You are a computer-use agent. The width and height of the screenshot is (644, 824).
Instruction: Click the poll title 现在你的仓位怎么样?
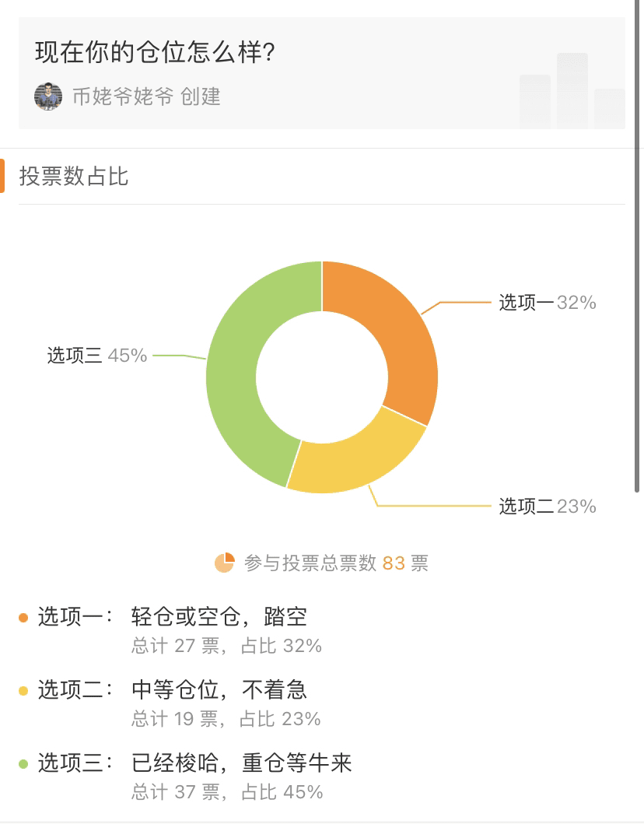pyautogui.click(x=155, y=52)
